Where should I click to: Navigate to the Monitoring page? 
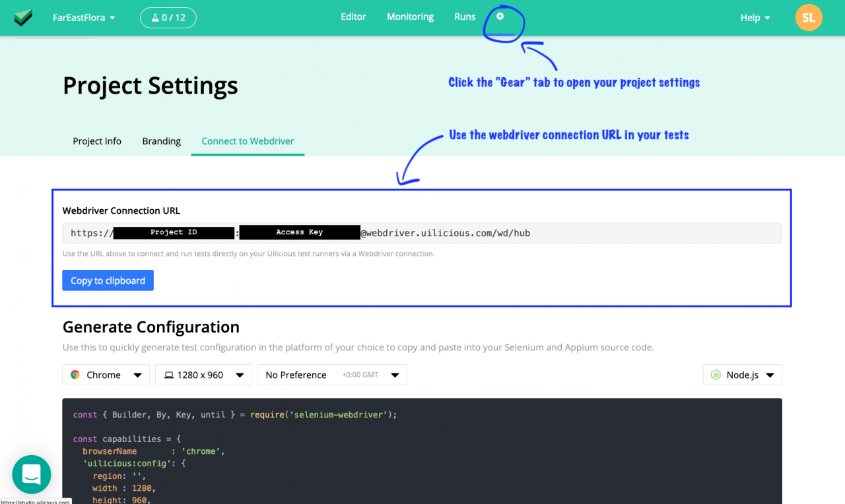[409, 16]
